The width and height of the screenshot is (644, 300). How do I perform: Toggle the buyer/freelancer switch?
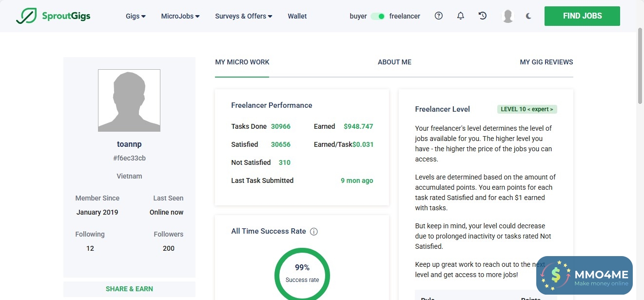pyautogui.click(x=378, y=16)
